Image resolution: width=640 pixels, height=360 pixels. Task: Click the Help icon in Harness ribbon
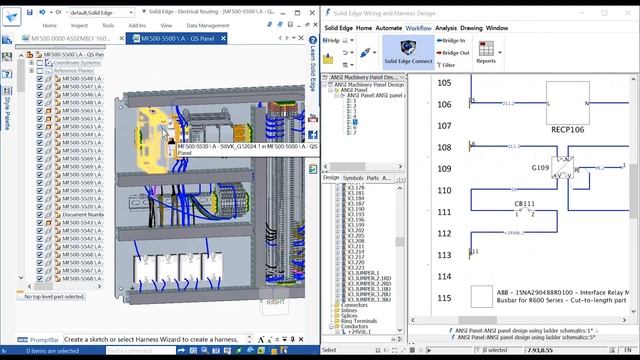click(331, 40)
